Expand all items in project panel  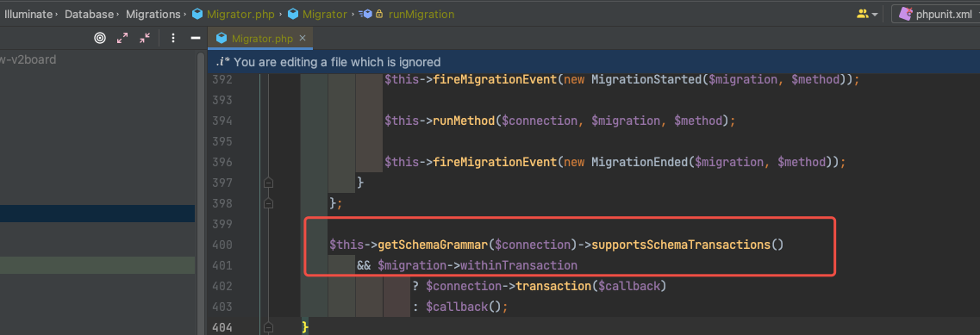click(122, 38)
